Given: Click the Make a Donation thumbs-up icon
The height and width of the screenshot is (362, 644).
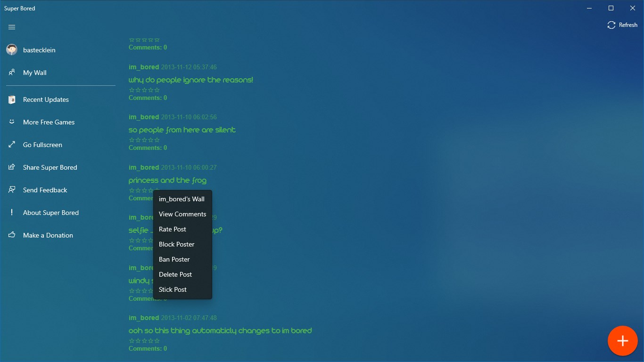Looking at the screenshot, I should click(12, 235).
